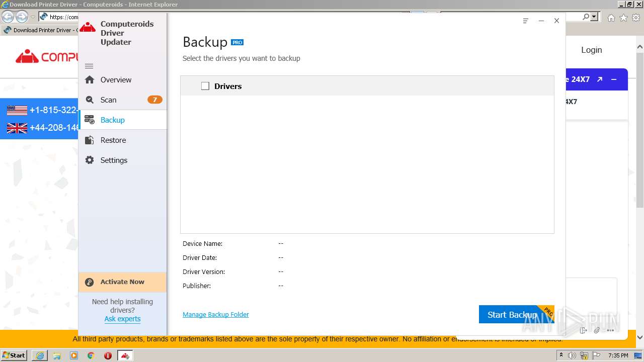The width and height of the screenshot is (644, 362).
Task: Click the taskbar clock showing 7:35 PM
Action: 618,355
